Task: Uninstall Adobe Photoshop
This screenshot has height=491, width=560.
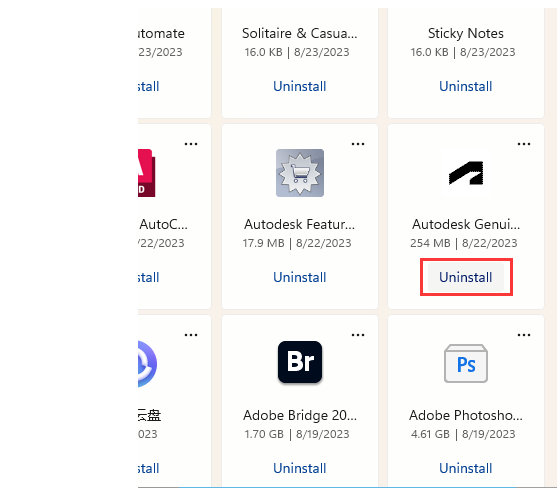Action: 465,468
